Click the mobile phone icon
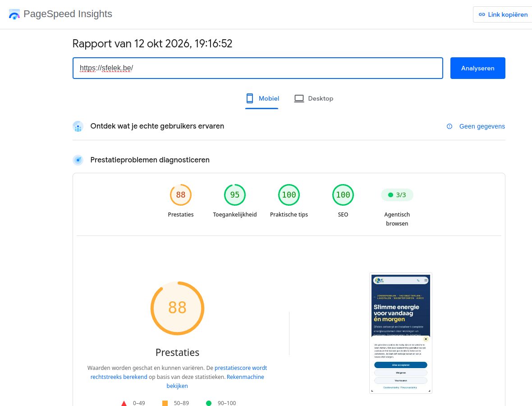 [250, 98]
